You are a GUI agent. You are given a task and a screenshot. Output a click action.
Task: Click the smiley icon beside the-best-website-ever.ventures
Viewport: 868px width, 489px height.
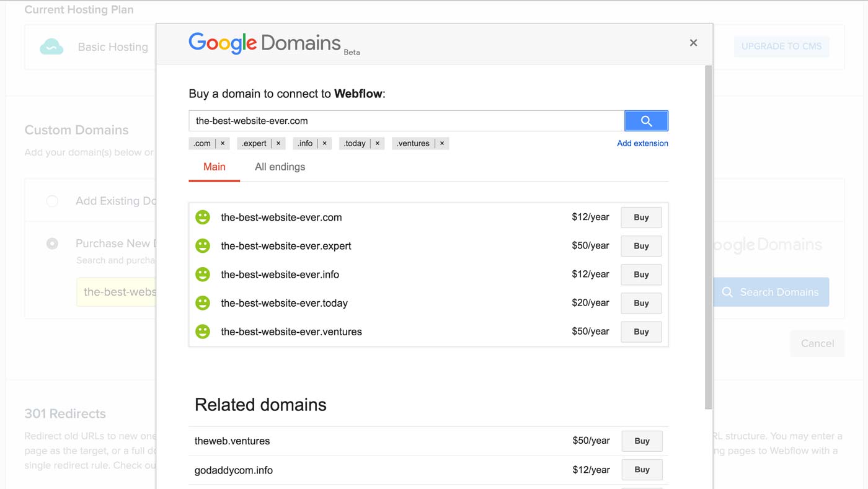click(203, 331)
